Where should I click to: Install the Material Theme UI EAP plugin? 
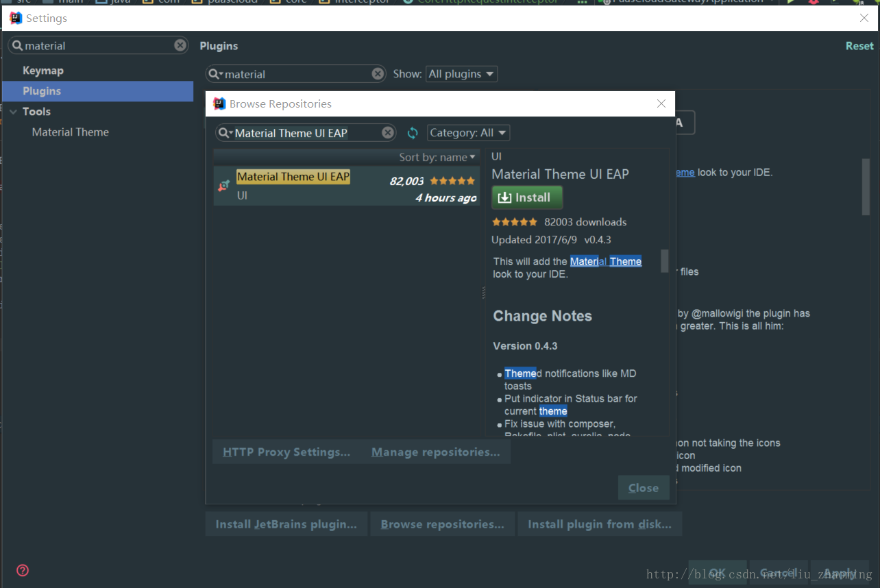tap(527, 197)
